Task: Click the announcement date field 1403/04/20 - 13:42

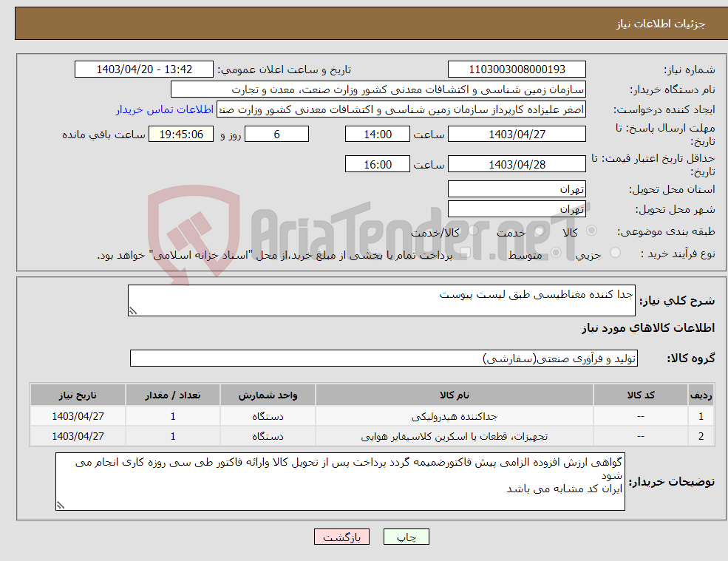Action: [x=144, y=69]
